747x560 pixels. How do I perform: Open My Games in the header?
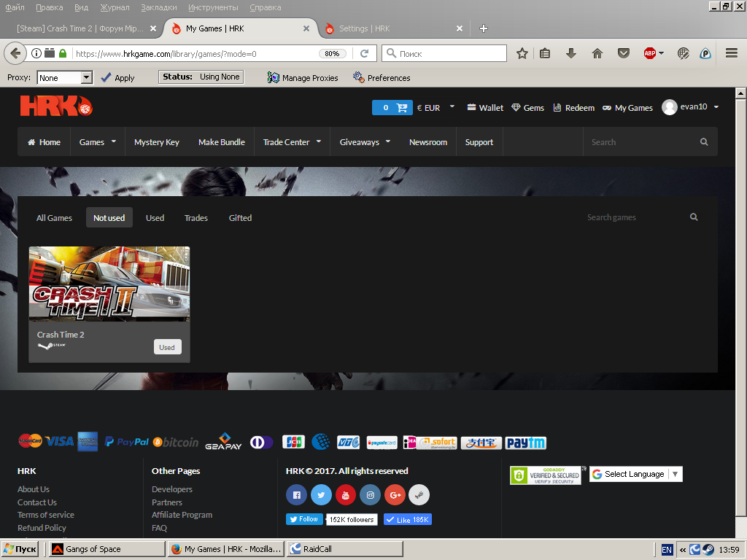[x=627, y=108]
